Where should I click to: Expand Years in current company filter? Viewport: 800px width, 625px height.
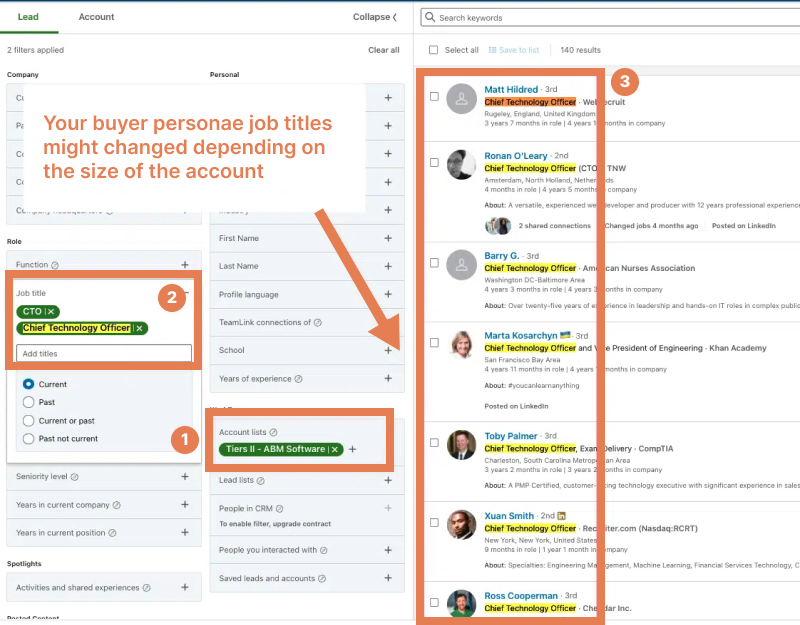click(x=185, y=504)
